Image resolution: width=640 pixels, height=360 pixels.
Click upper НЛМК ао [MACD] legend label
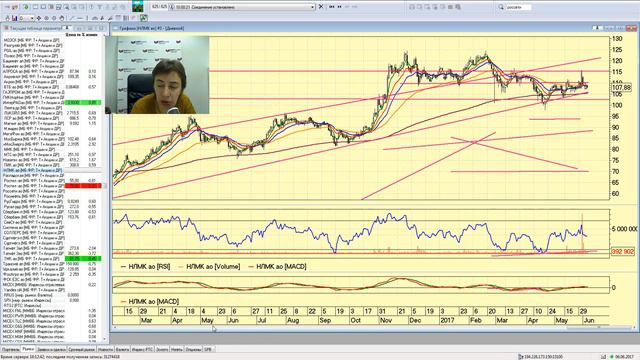[281, 267]
